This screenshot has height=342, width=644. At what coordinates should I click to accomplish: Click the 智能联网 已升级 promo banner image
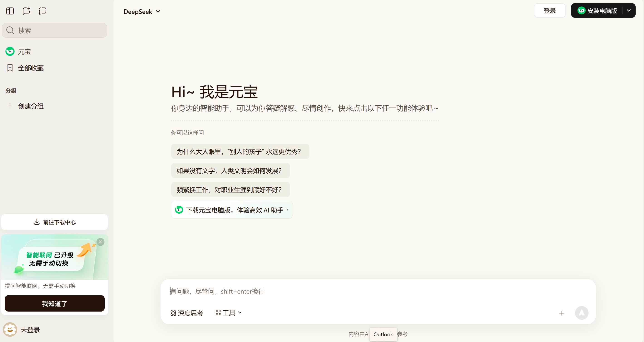pyautogui.click(x=54, y=257)
